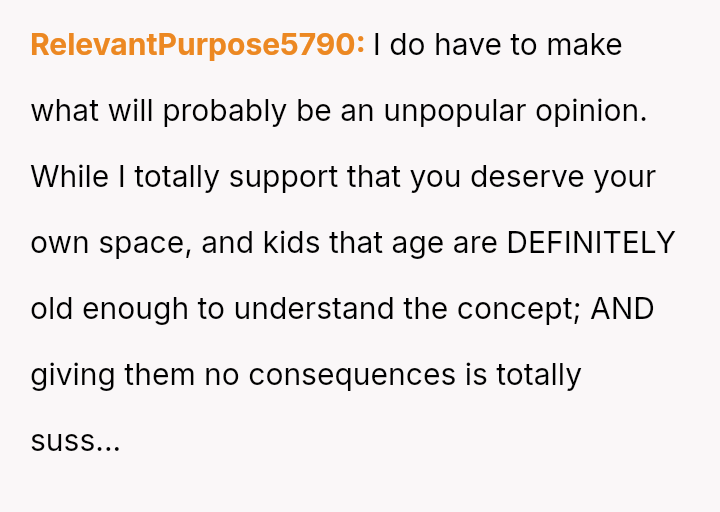The image size is (720, 512).
Task: Click the word "kids" in the comment
Action: click(x=293, y=243)
